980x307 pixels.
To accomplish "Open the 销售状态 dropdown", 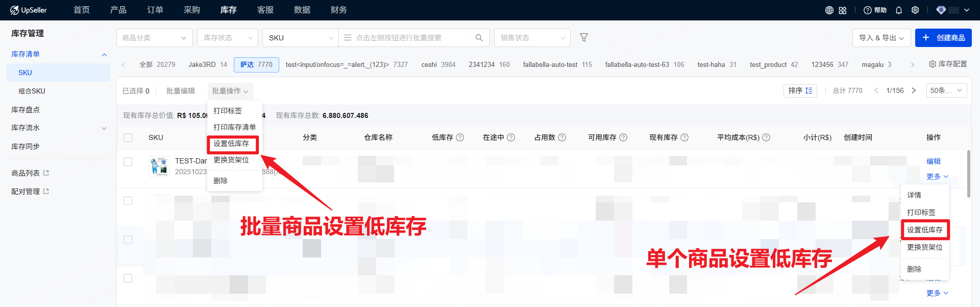I will (532, 38).
